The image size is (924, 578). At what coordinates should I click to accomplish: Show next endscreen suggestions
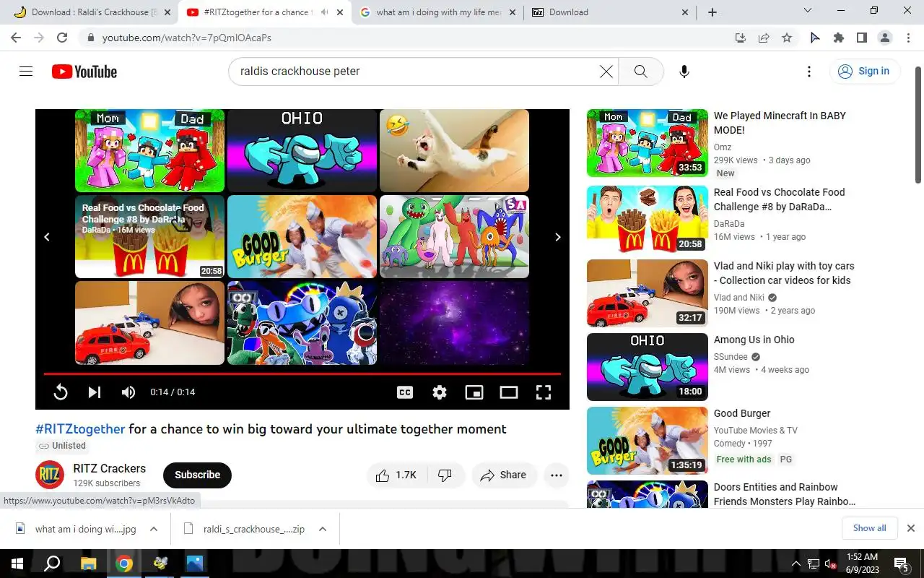pos(557,237)
